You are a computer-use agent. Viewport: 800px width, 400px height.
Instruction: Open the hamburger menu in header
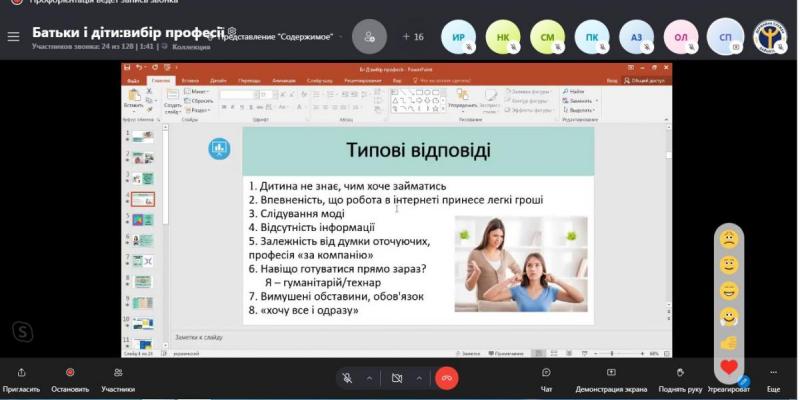(13, 37)
